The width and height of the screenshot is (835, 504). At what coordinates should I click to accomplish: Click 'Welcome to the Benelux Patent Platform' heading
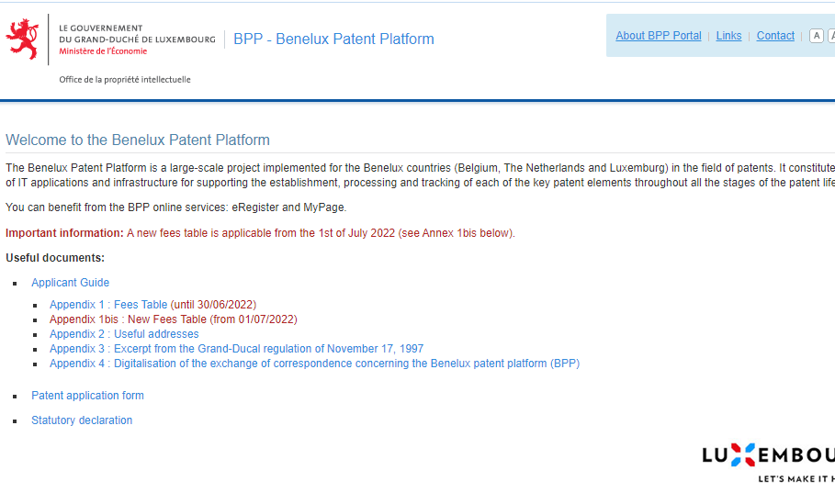click(138, 140)
